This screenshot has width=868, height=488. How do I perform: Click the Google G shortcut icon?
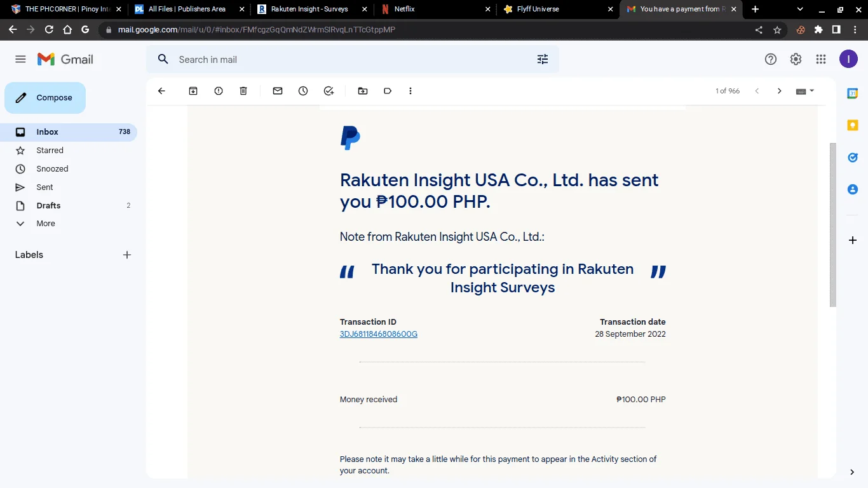tap(85, 30)
